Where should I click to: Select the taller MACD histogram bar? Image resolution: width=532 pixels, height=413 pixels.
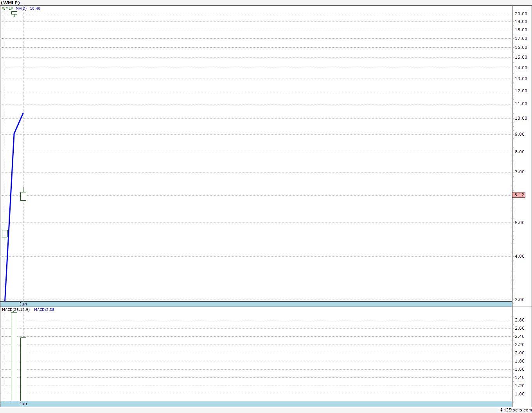pyautogui.click(x=14, y=357)
